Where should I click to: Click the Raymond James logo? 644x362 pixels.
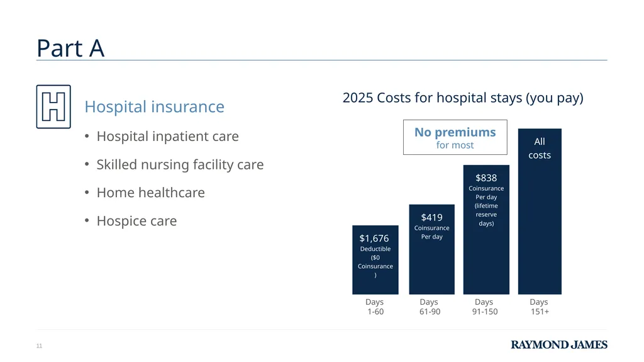tap(559, 345)
